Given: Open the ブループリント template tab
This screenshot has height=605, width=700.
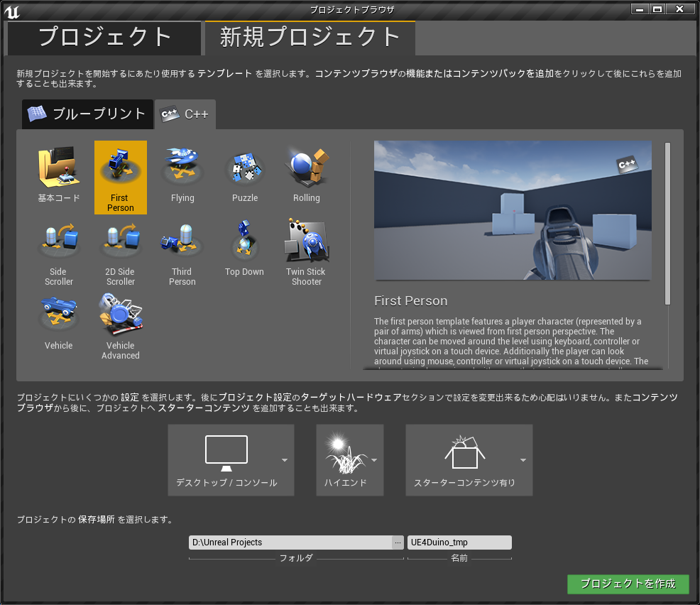Looking at the screenshot, I should coord(87,114).
